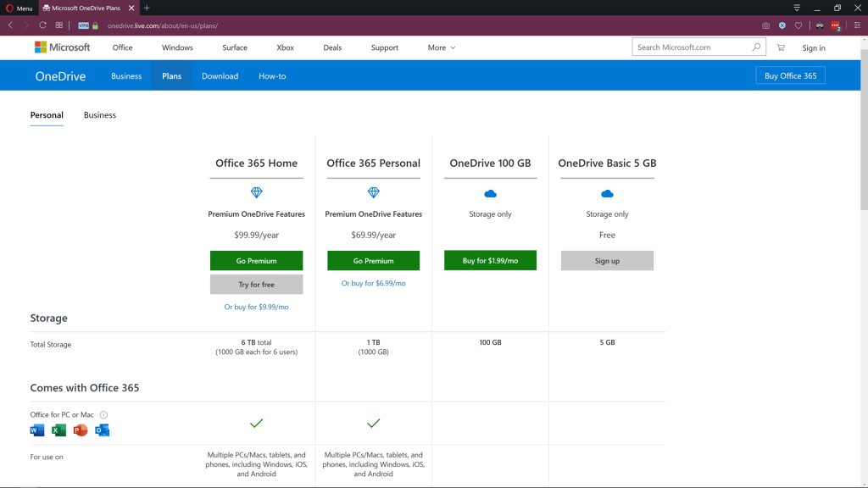Image resolution: width=868 pixels, height=488 pixels.
Task: Click the $99.99/year price text
Action: pos(256,236)
